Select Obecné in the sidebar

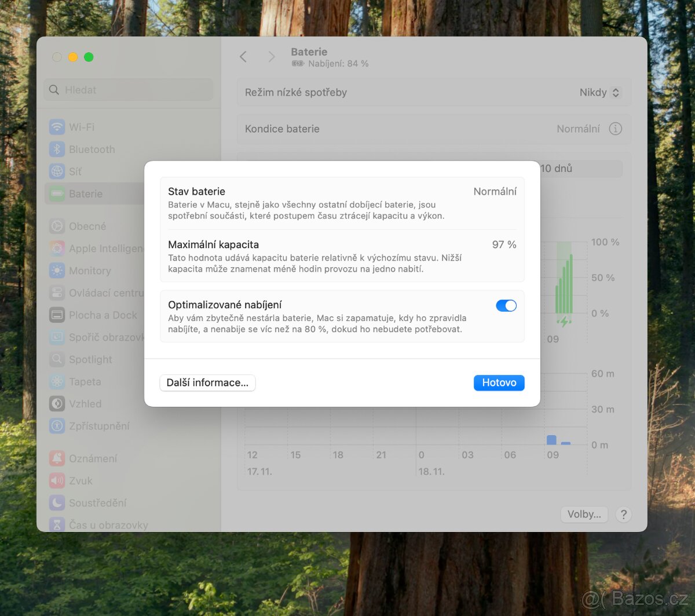tap(87, 227)
